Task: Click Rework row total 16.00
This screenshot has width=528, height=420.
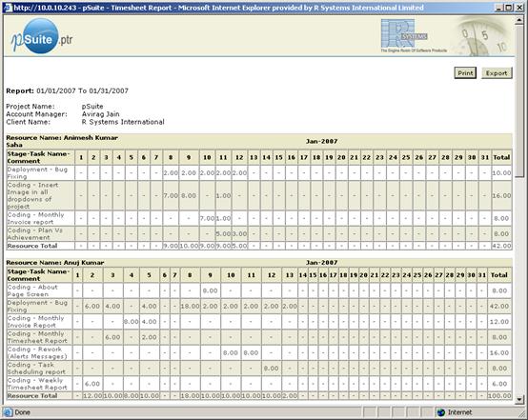Action: tap(499, 352)
